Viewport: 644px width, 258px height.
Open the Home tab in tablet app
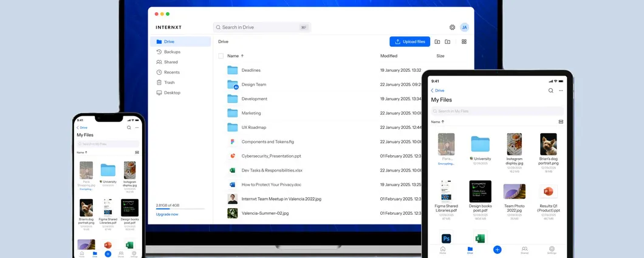point(443,250)
